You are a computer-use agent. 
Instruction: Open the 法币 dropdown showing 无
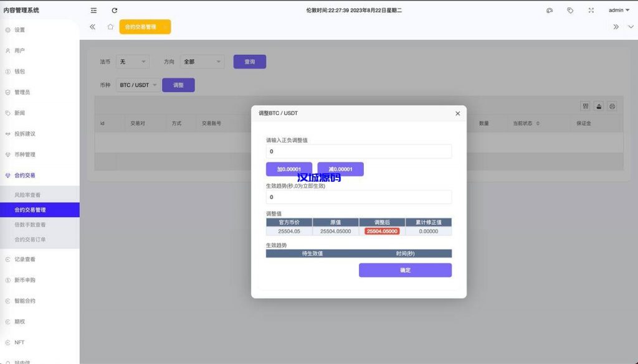click(131, 61)
